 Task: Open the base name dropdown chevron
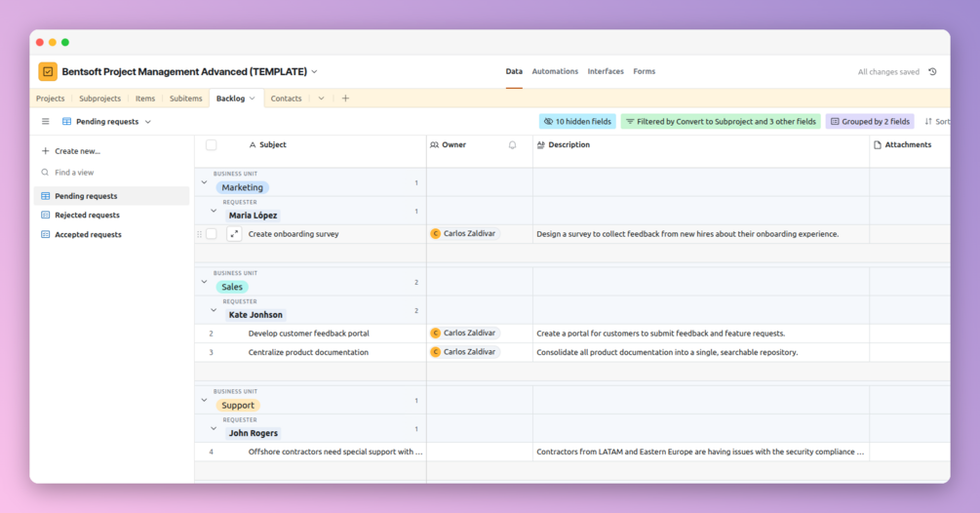point(314,72)
